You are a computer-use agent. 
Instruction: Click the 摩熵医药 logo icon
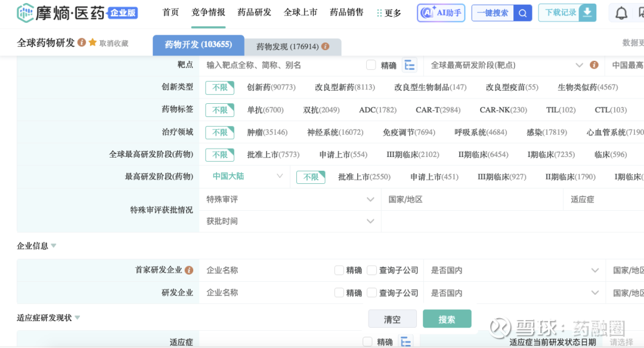(x=25, y=13)
